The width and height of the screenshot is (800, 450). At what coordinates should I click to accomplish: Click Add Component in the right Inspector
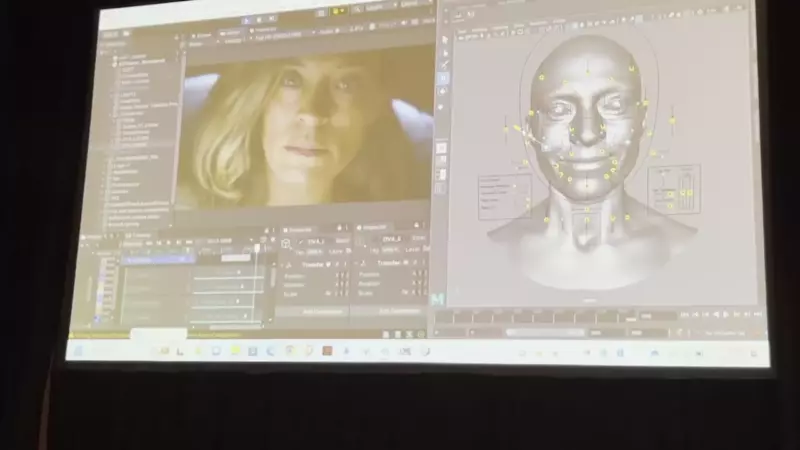tap(397, 310)
